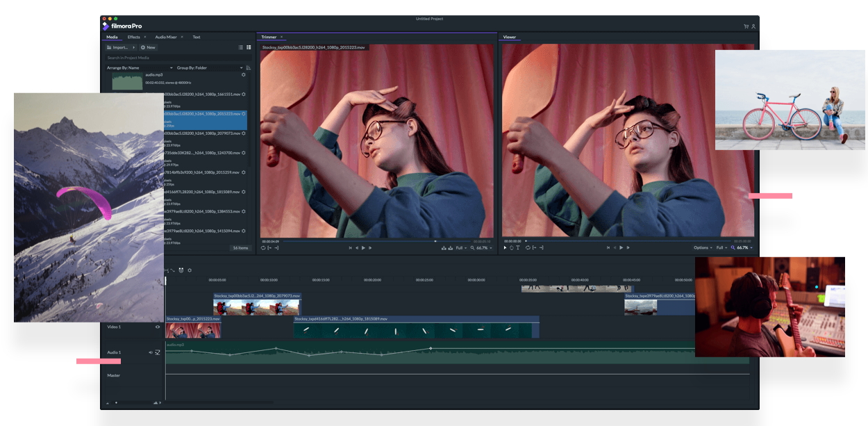Enable the timeline snapping magnet icon
Screen dimensions: 868x426
point(181,270)
